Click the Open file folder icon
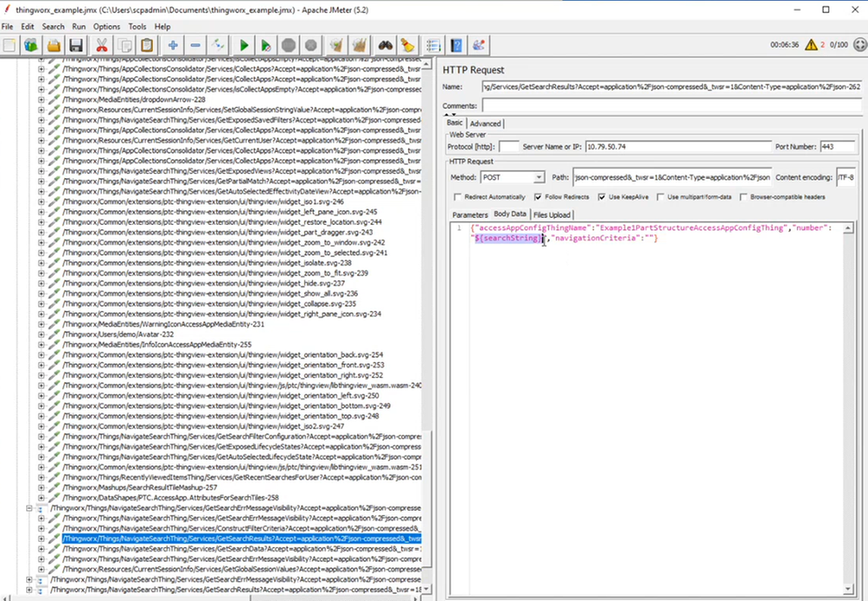The image size is (868, 601). pyautogui.click(x=54, y=45)
